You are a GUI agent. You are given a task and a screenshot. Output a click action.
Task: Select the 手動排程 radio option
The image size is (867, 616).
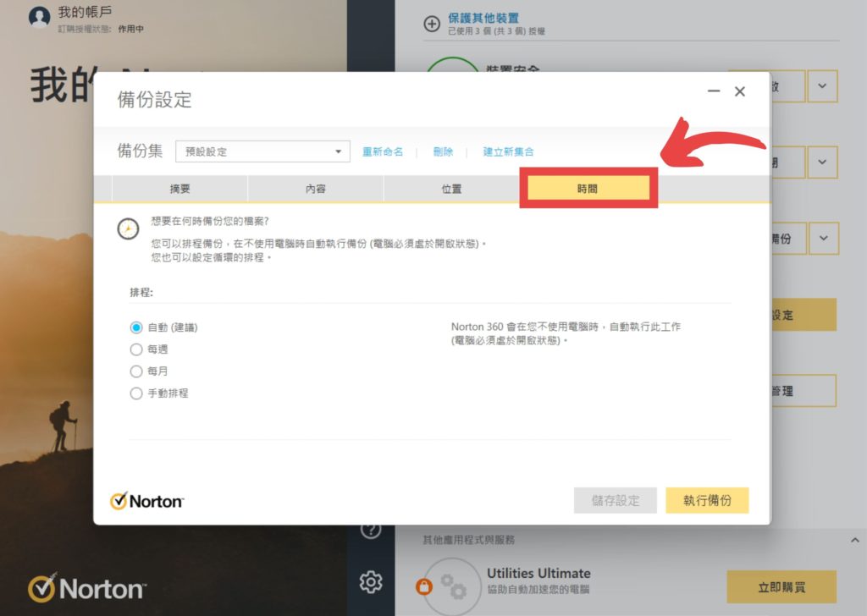pos(136,393)
